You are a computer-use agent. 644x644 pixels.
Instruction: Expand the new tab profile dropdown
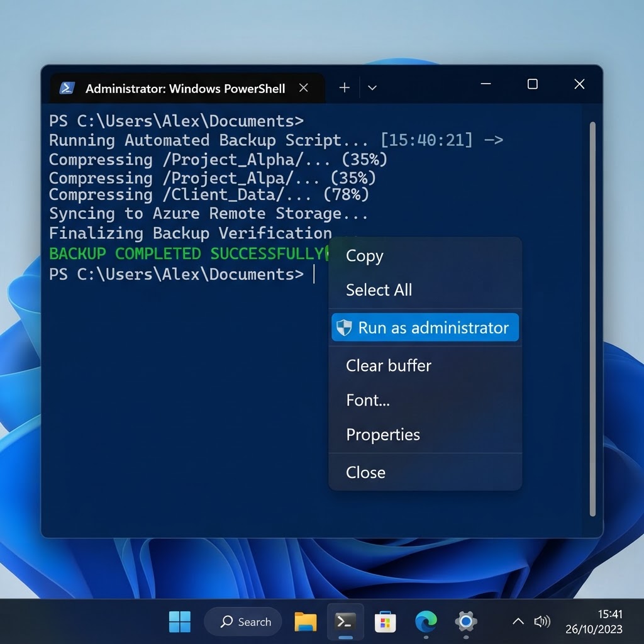coord(372,87)
